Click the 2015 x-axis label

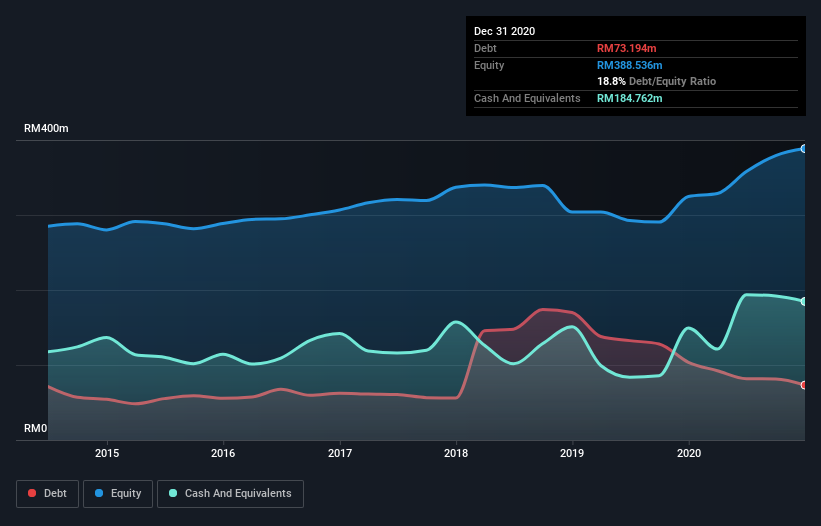[107, 453]
